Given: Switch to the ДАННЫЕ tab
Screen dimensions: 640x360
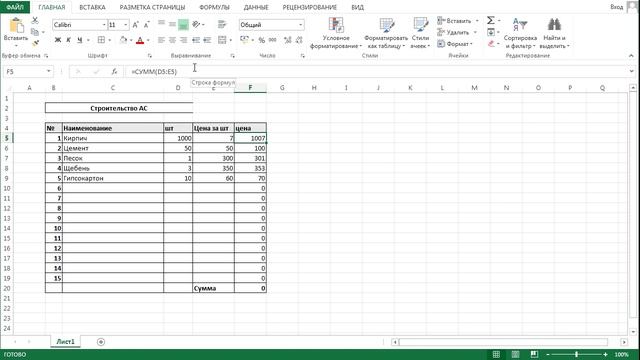Looking at the screenshot, I should click(x=256, y=7).
